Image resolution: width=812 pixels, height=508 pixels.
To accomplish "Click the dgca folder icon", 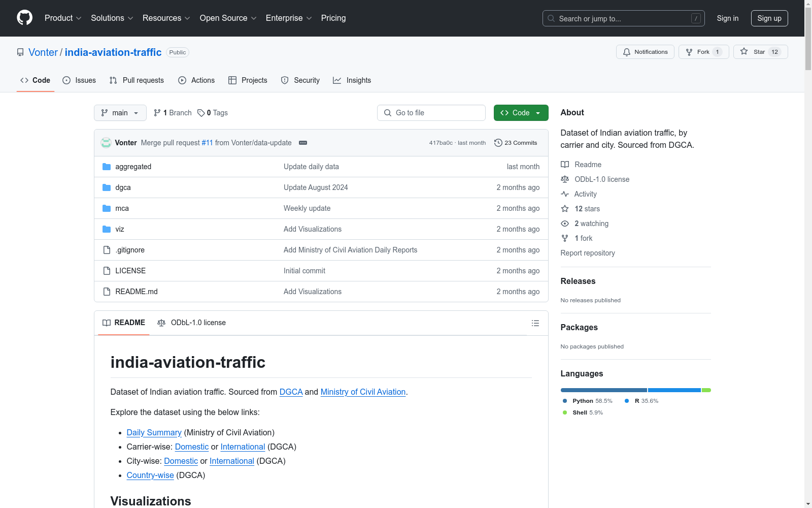I will [x=107, y=187].
